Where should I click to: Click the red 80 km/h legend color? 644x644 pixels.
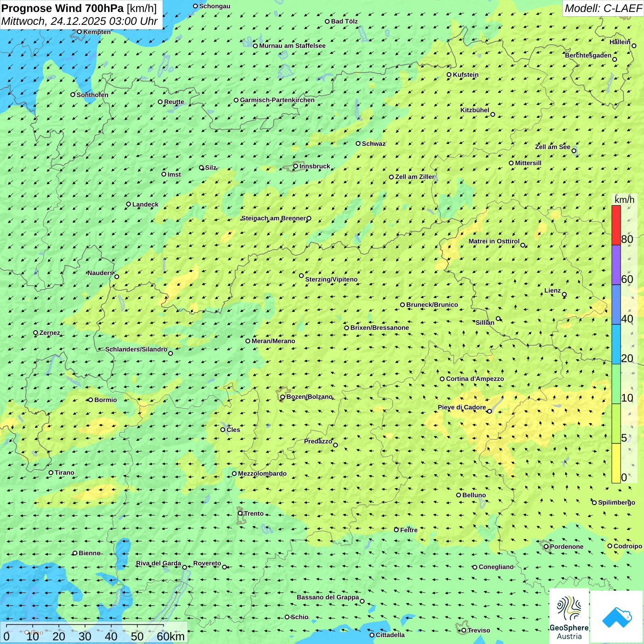616,225
